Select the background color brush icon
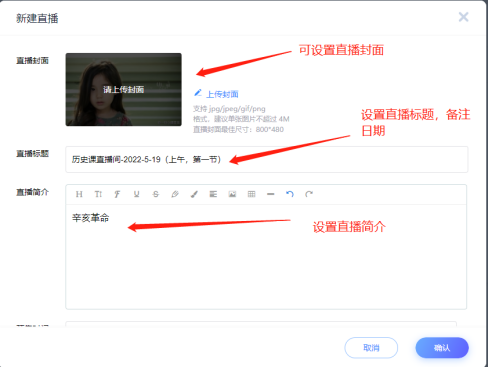This screenshot has width=489, height=367. [194, 194]
